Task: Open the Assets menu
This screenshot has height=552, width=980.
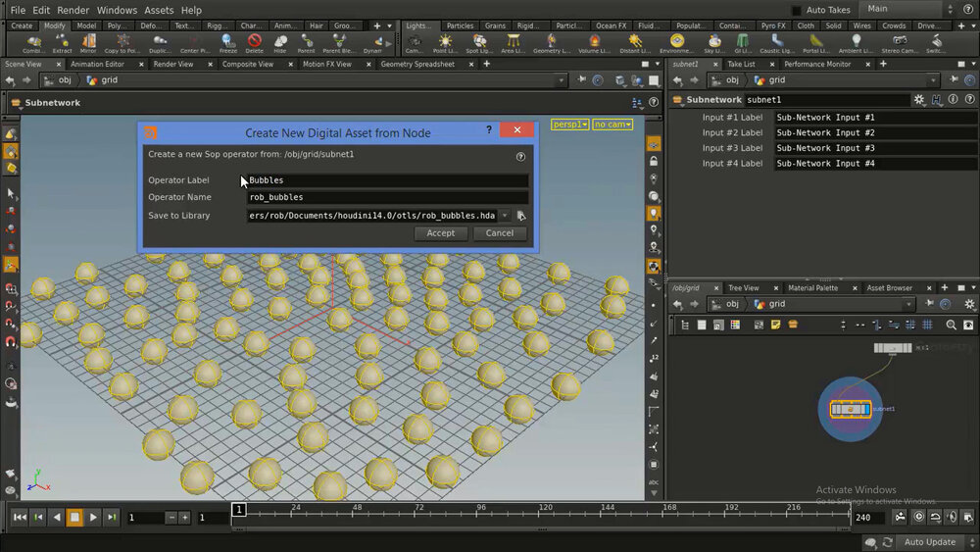Action: [159, 10]
